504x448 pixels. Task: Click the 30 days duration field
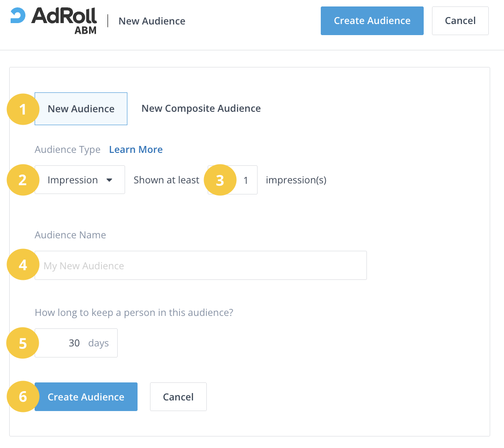[74, 343]
